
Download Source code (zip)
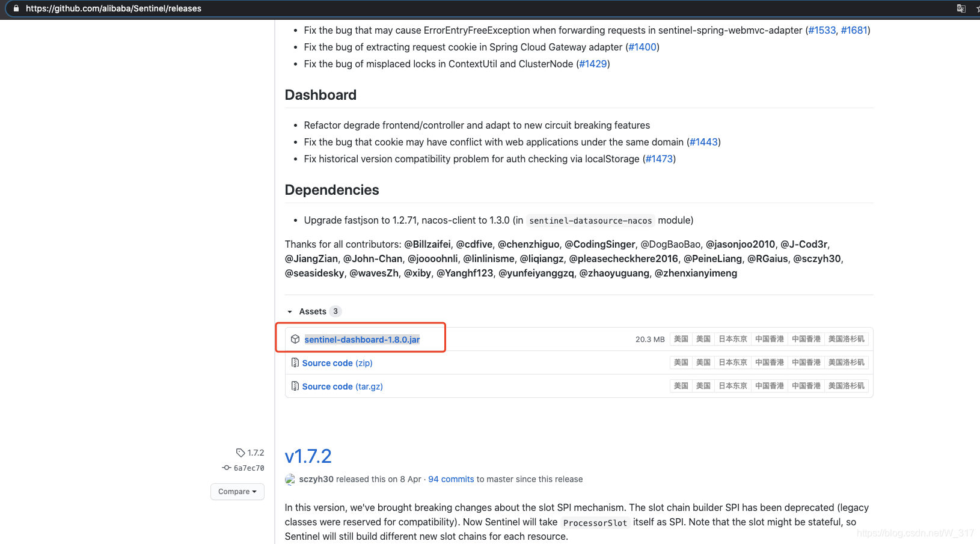pos(337,363)
